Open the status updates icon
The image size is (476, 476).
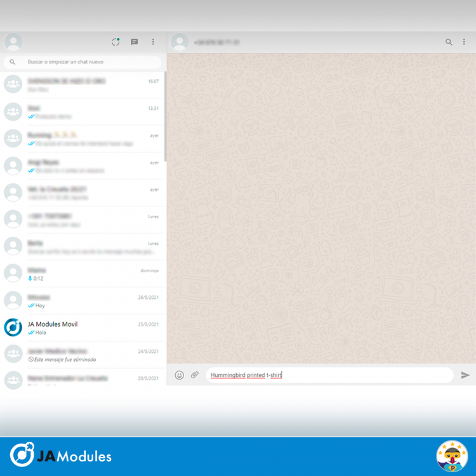pos(116,42)
